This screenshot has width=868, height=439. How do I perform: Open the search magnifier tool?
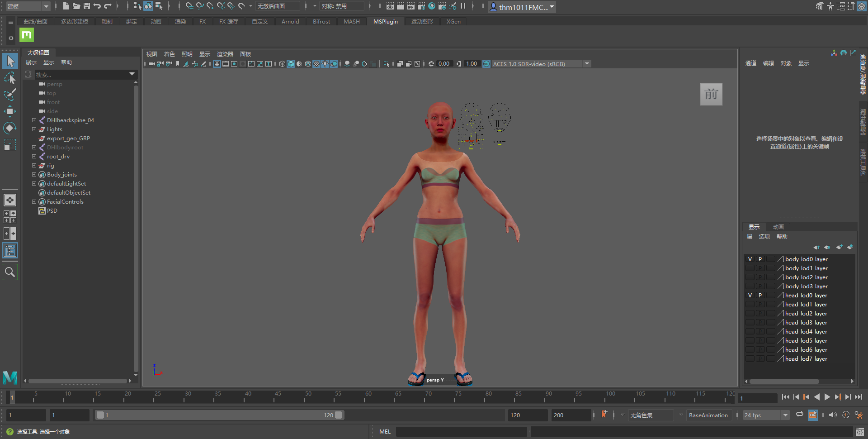[10, 272]
